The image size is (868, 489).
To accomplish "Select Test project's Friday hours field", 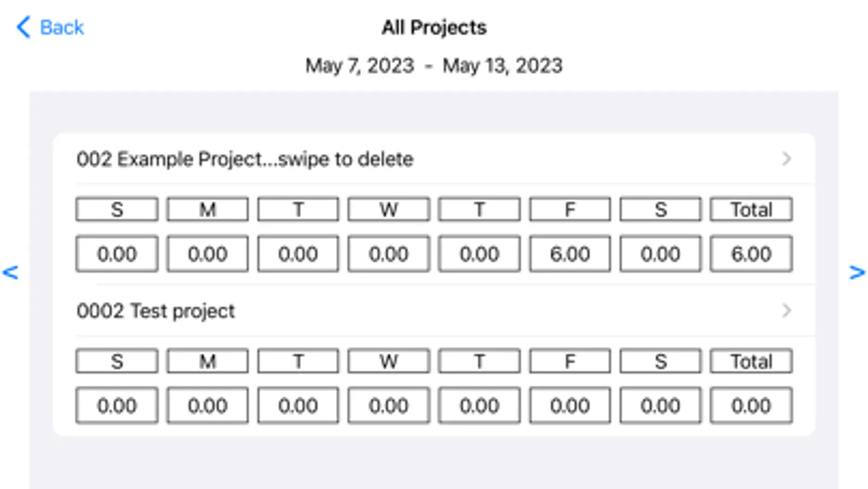I will 569,405.
